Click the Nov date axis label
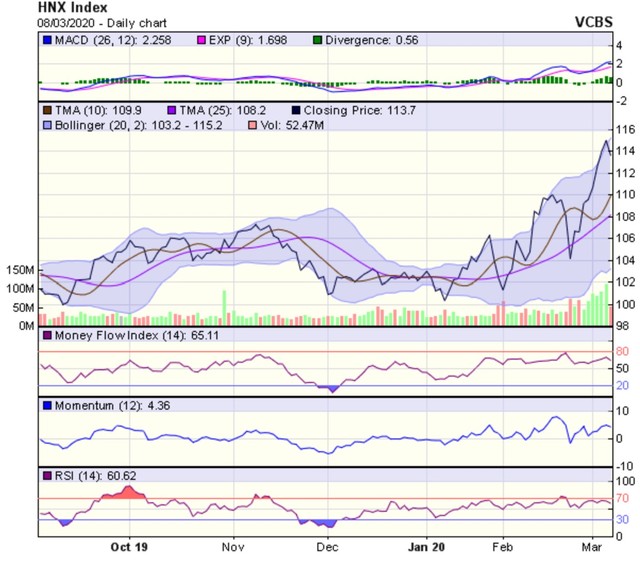The height and width of the screenshot is (565, 640). click(233, 547)
